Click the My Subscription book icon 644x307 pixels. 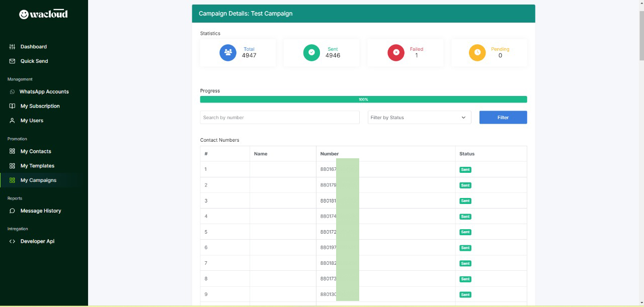[x=12, y=107]
